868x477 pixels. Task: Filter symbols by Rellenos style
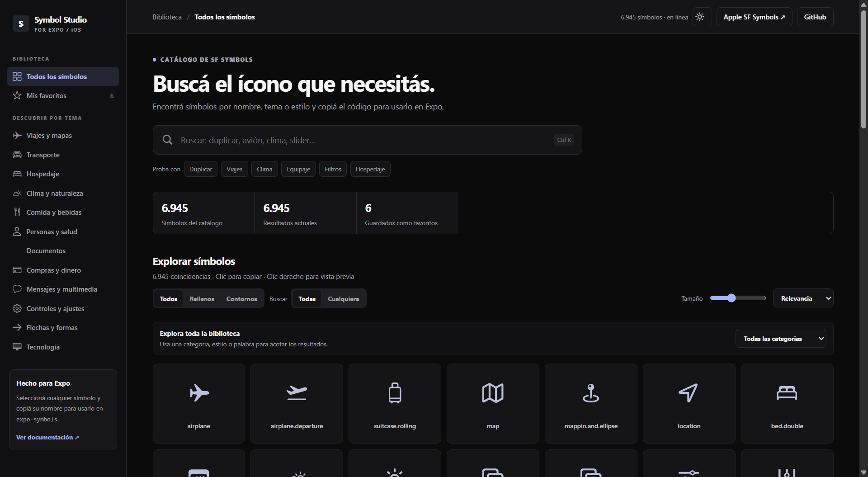coord(202,298)
